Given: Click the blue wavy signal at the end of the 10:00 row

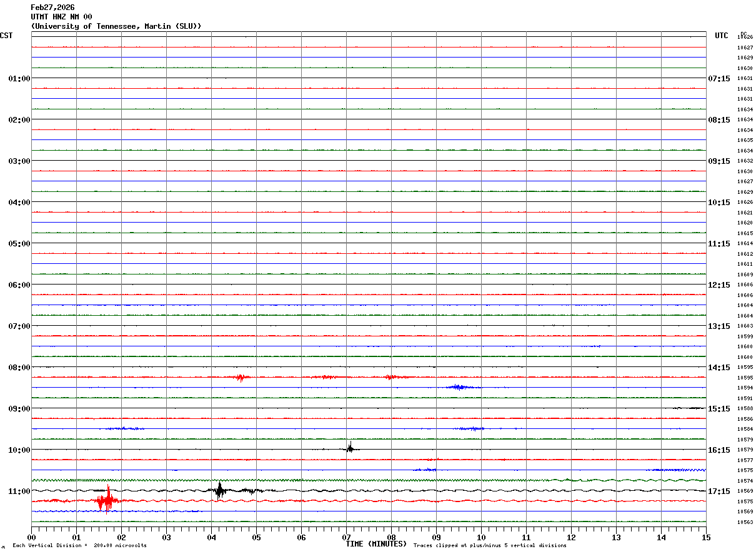Looking at the screenshot, I should (x=676, y=470).
